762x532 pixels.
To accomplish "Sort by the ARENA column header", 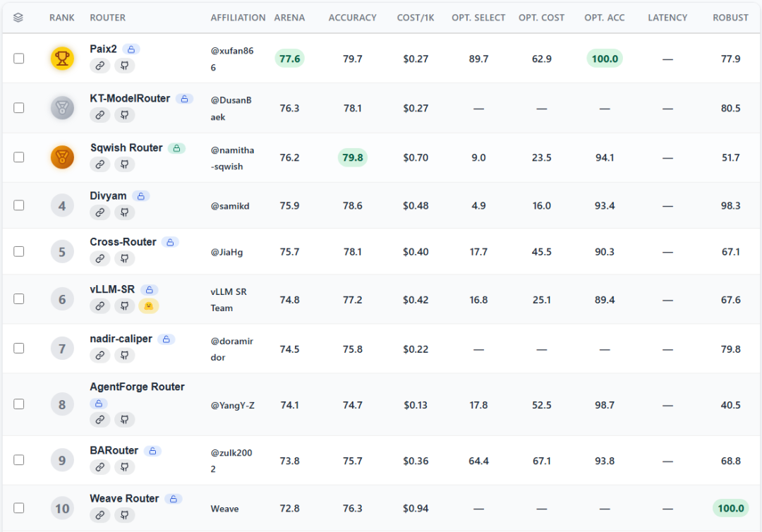I will [x=290, y=18].
